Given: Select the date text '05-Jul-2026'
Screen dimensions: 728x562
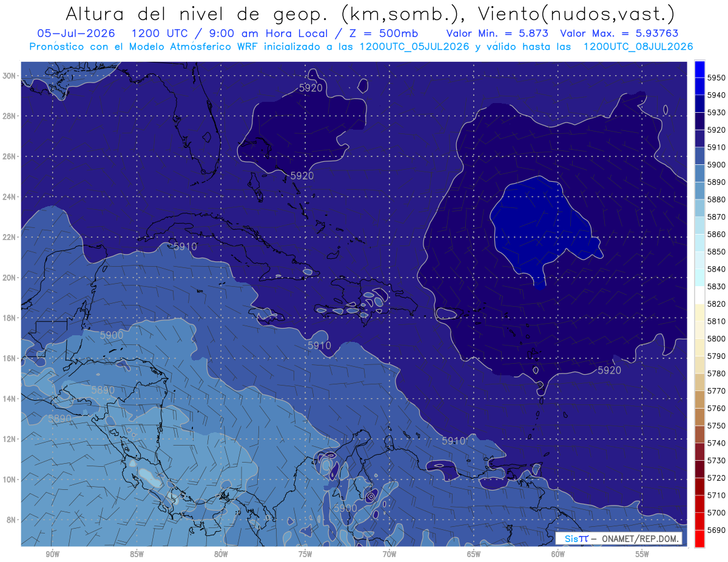Looking at the screenshot, I should 77,33.
